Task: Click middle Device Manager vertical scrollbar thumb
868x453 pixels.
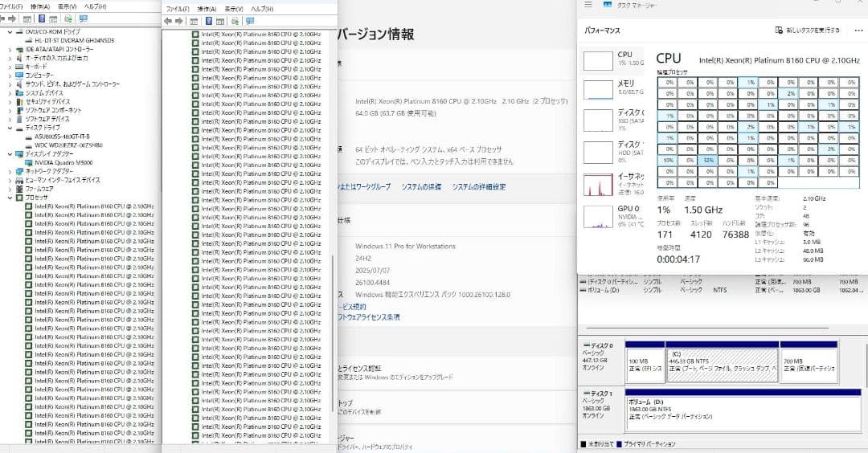Action: [x=332, y=333]
